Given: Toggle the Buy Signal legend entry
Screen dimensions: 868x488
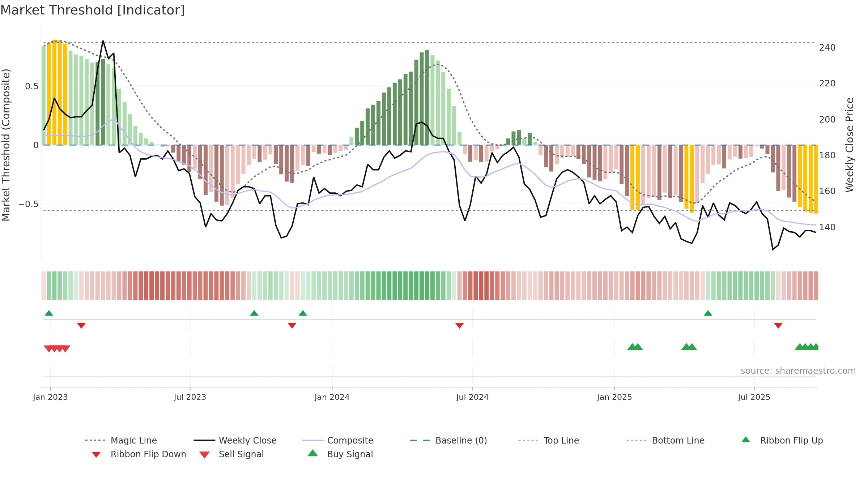Looking at the screenshot, I should coord(340,454).
